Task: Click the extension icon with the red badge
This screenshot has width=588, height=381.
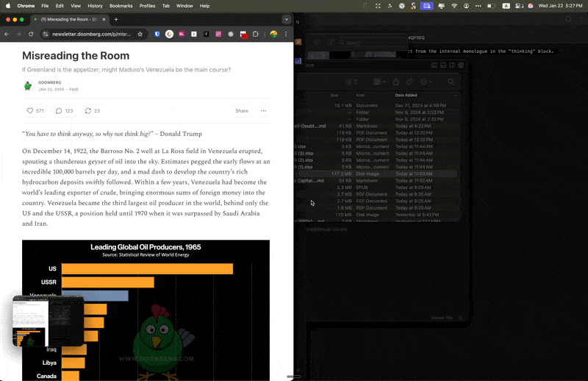Action: coord(243,35)
